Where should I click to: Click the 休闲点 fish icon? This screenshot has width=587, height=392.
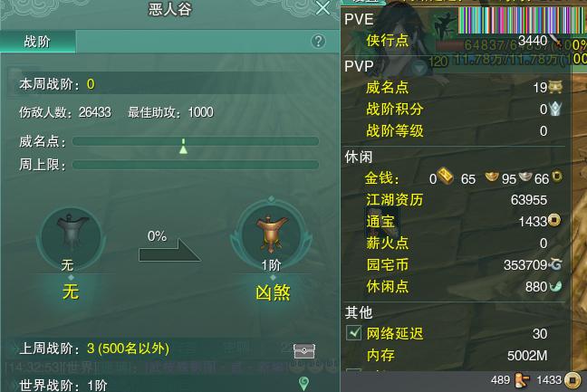pyautogui.click(x=555, y=286)
